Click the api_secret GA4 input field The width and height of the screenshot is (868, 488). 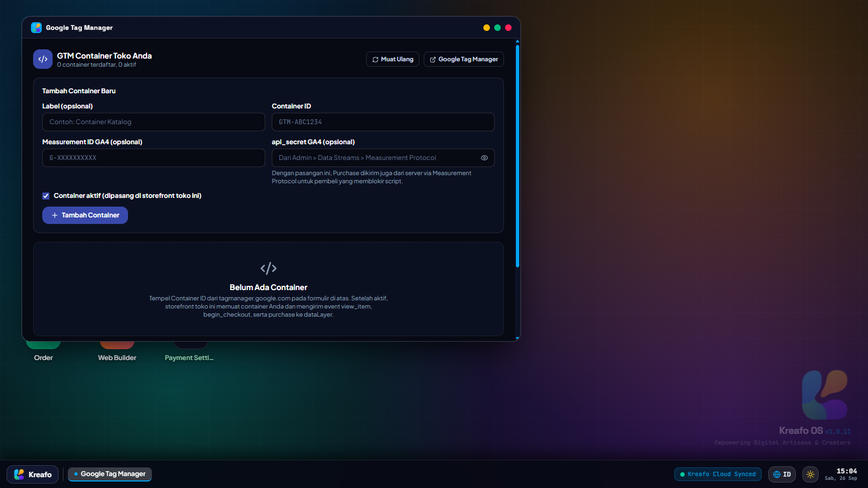(x=383, y=158)
